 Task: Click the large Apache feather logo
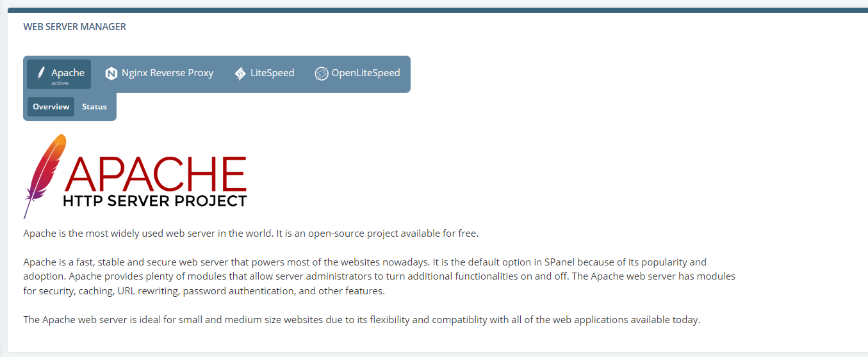[x=44, y=176]
